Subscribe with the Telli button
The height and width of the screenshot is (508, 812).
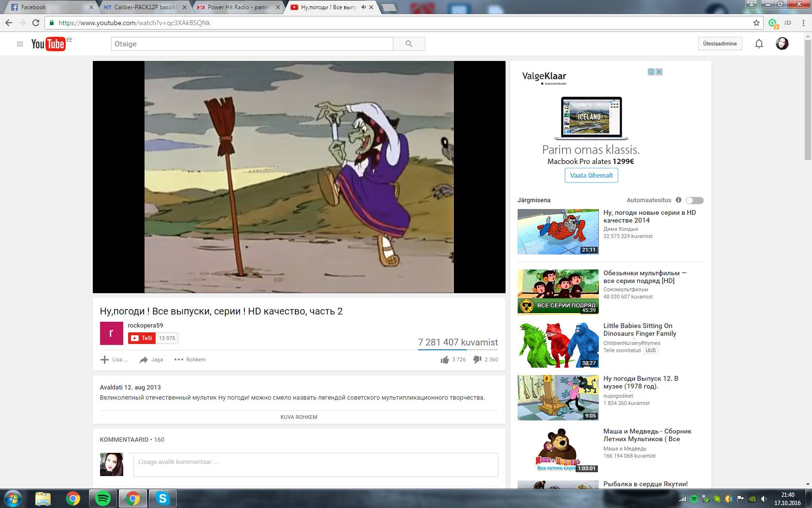tap(142, 338)
